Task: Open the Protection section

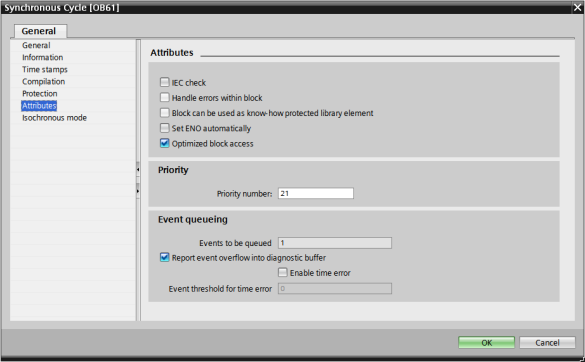Action: pyautogui.click(x=40, y=93)
